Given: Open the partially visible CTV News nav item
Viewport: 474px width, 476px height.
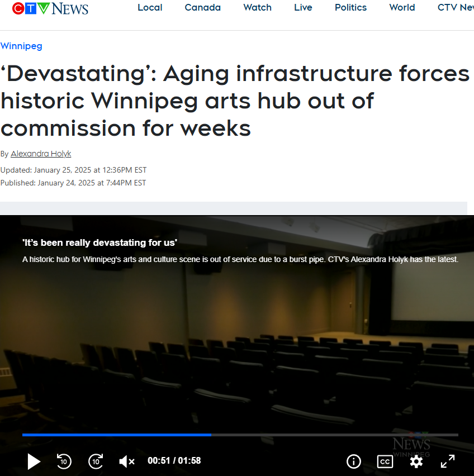Looking at the screenshot, I should click(456, 7).
